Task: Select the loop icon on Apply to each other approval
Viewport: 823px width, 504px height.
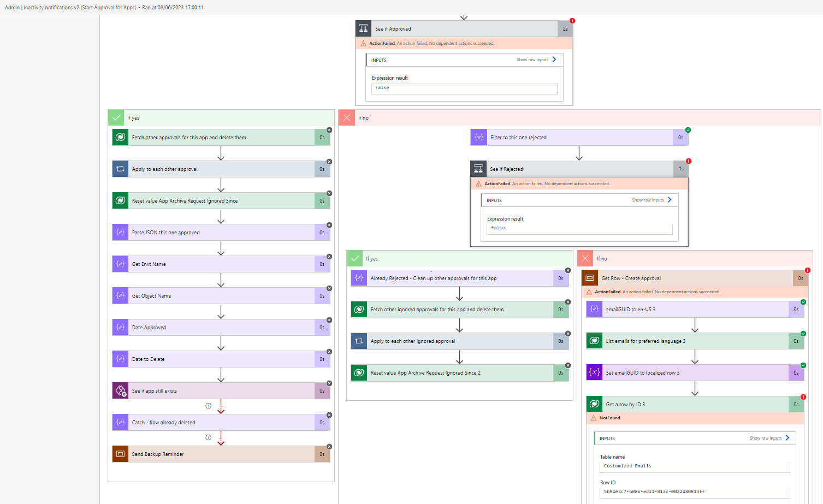Action: click(x=120, y=169)
